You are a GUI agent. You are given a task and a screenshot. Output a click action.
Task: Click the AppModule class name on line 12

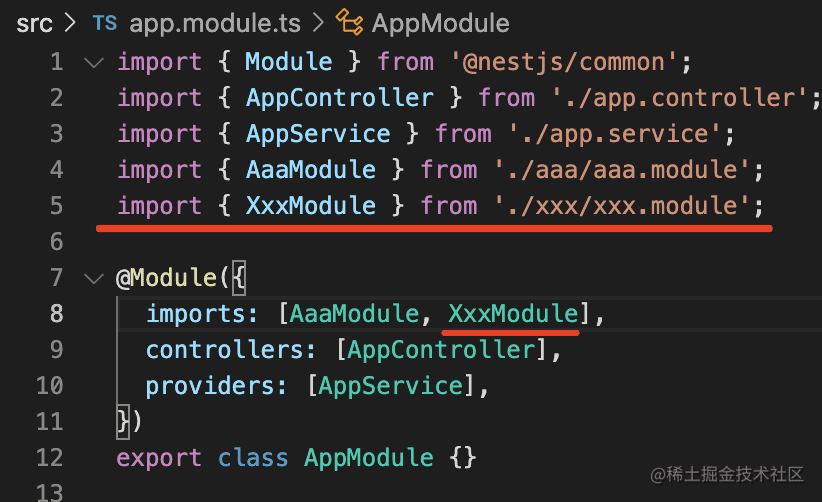coord(369,458)
